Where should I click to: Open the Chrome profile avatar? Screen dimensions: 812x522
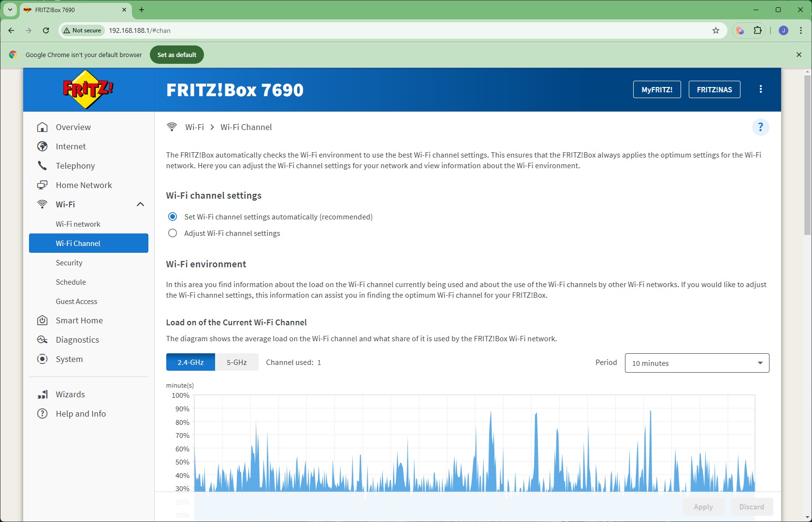coord(783,30)
